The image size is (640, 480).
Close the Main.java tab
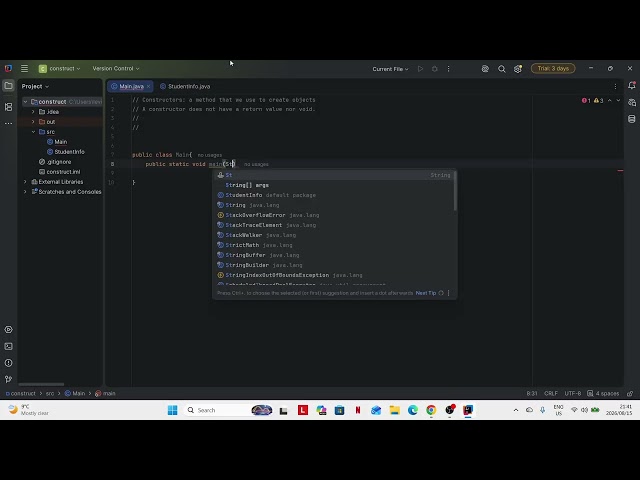pos(149,86)
